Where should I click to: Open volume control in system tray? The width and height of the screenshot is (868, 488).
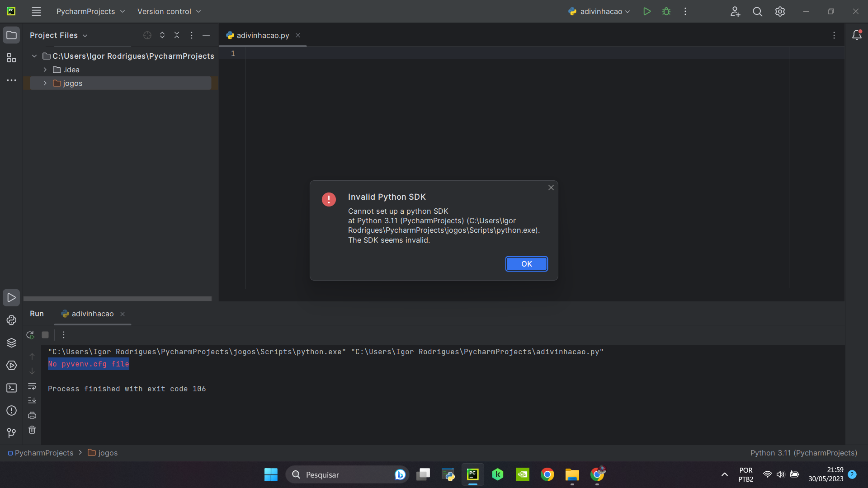(x=781, y=474)
